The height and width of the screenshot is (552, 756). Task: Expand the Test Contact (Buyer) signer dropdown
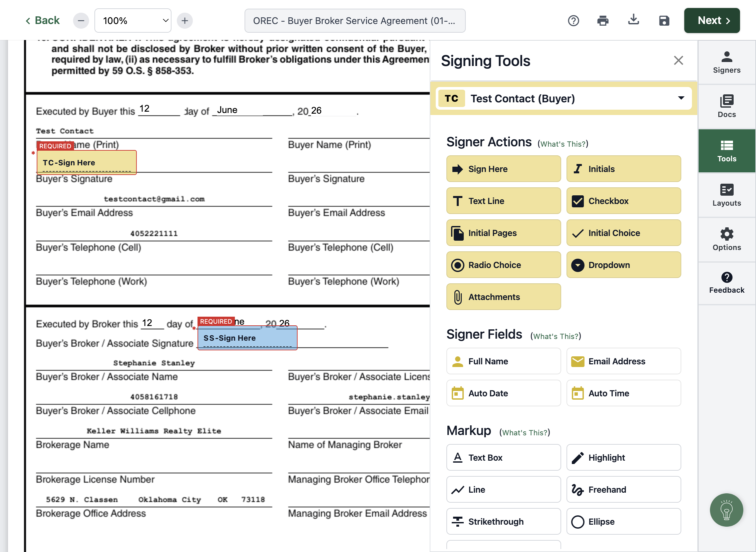point(564,99)
